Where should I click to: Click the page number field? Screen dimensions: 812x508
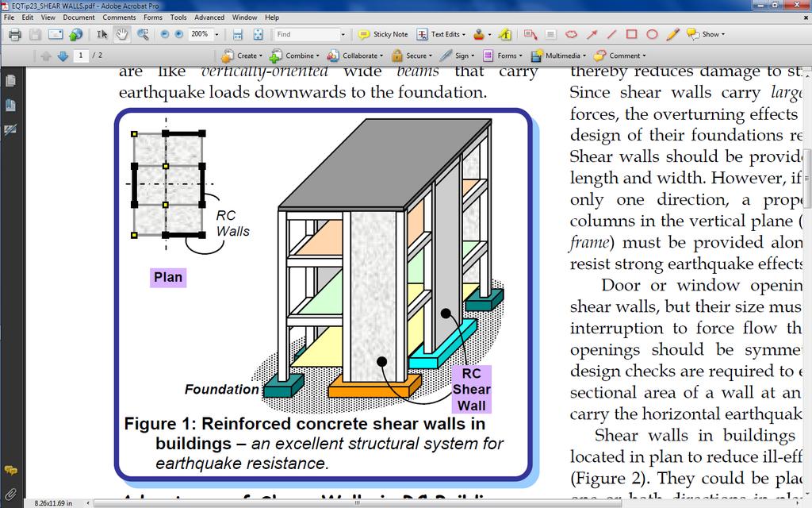[81, 56]
